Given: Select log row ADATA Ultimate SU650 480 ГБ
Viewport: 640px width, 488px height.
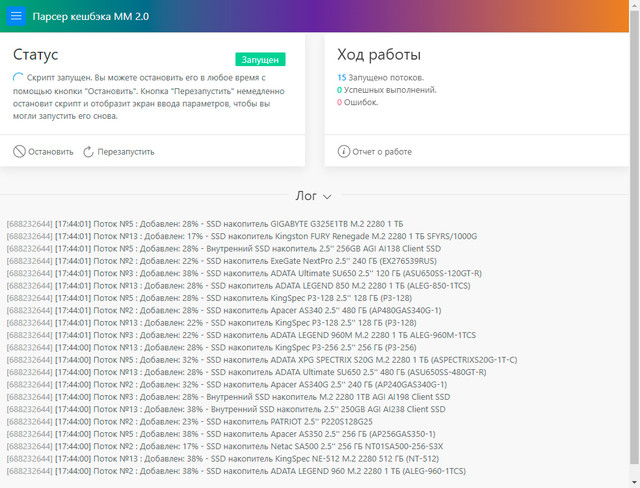Looking at the screenshot, I should point(247,372).
